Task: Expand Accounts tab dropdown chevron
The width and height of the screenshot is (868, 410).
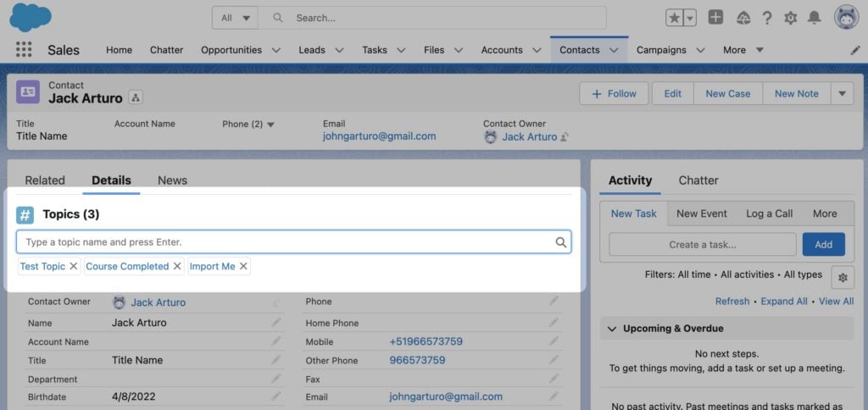Action: (537, 50)
